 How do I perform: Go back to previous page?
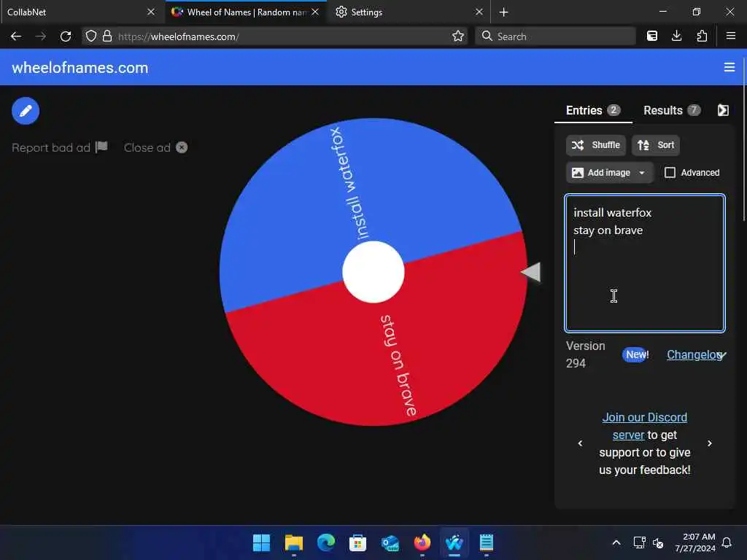pos(16,36)
